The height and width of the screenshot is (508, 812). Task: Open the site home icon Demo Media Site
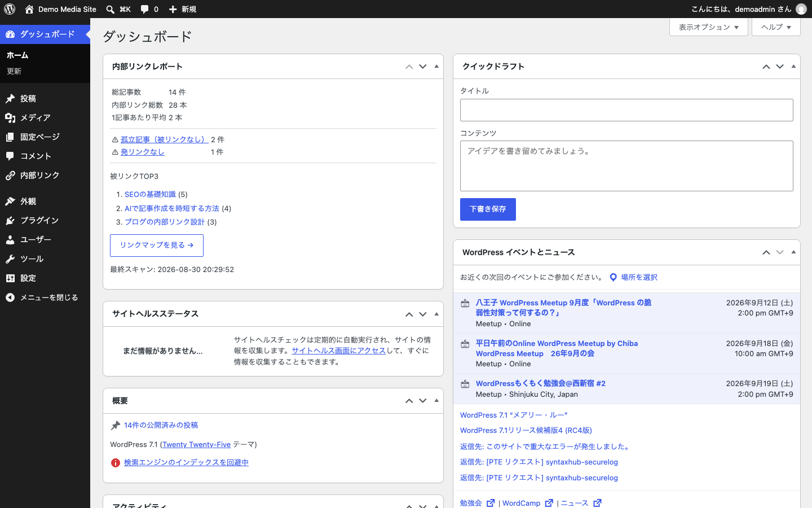pyautogui.click(x=29, y=9)
